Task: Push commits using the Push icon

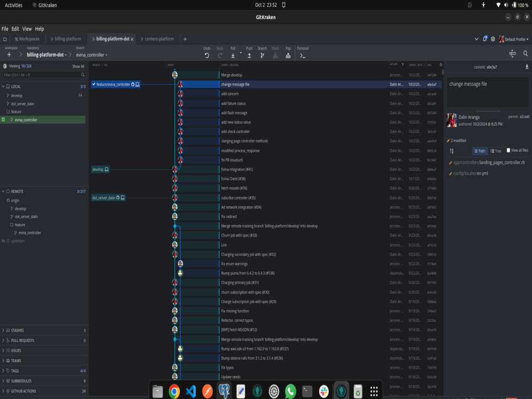Action: tap(250, 56)
